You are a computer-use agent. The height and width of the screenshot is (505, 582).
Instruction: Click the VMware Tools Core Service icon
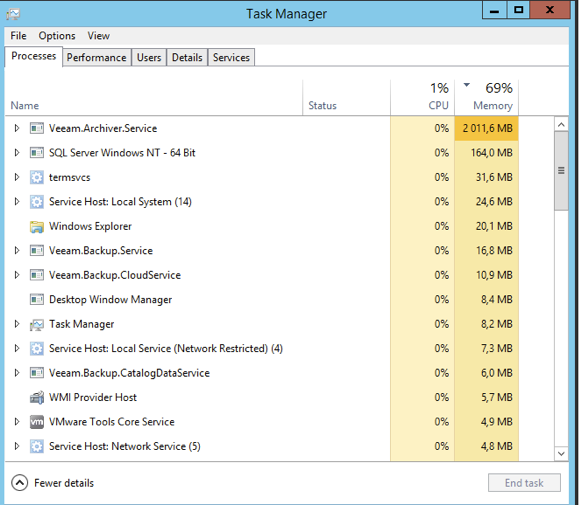[x=37, y=422]
